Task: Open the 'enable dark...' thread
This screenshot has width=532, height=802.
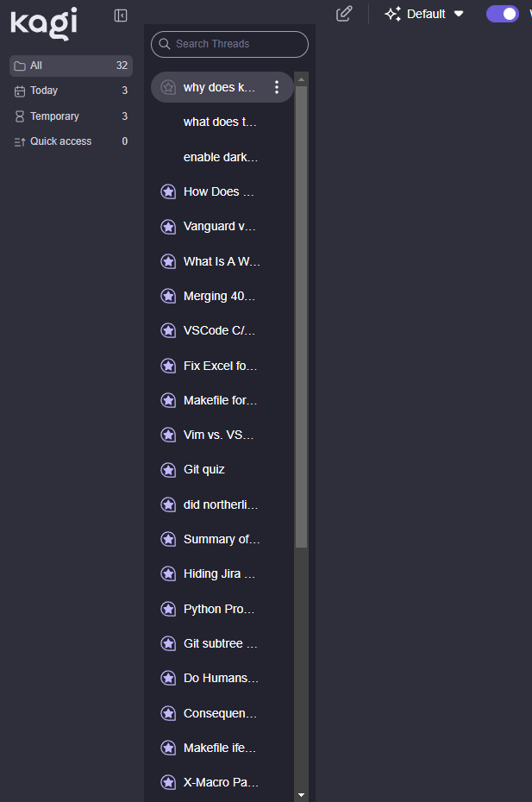Action: point(221,157)
